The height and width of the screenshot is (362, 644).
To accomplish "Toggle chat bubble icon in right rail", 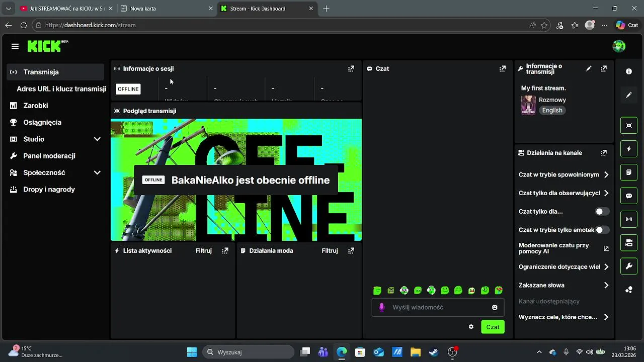I will 629,196.
